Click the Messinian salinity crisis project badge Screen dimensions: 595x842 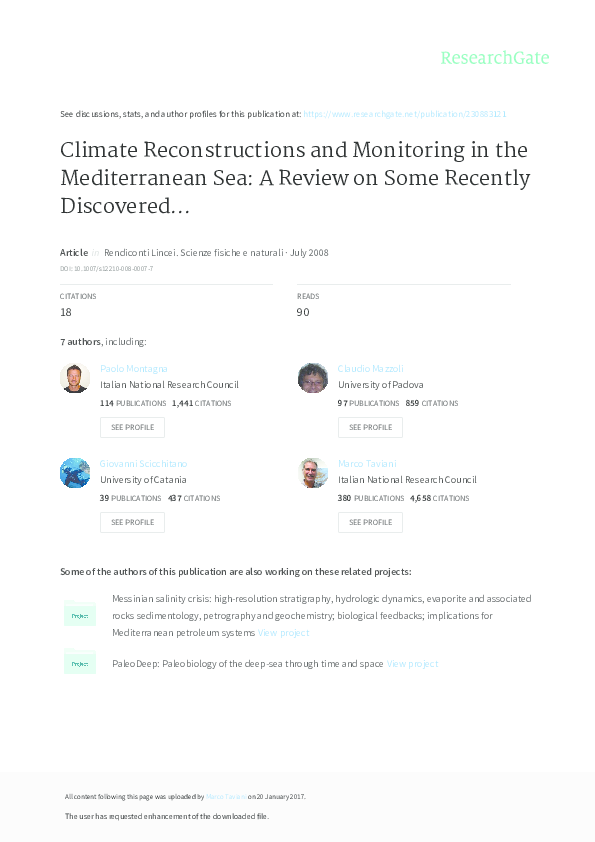tap(80, 606)
